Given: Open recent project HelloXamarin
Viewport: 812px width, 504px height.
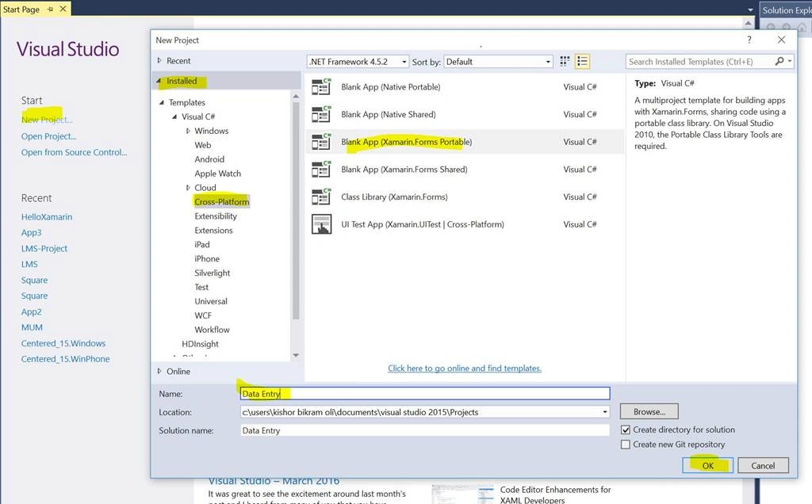Looking at the screenshot, I should (47, 217).
